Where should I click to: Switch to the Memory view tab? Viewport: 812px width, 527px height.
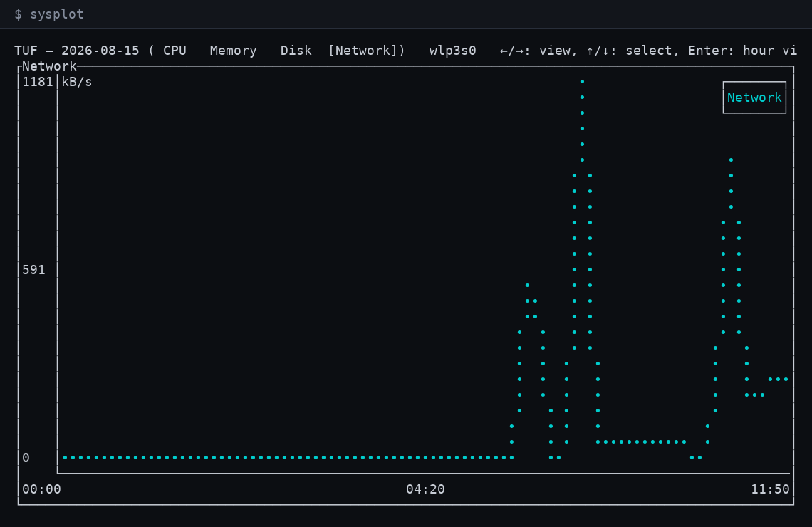[233, 51]
